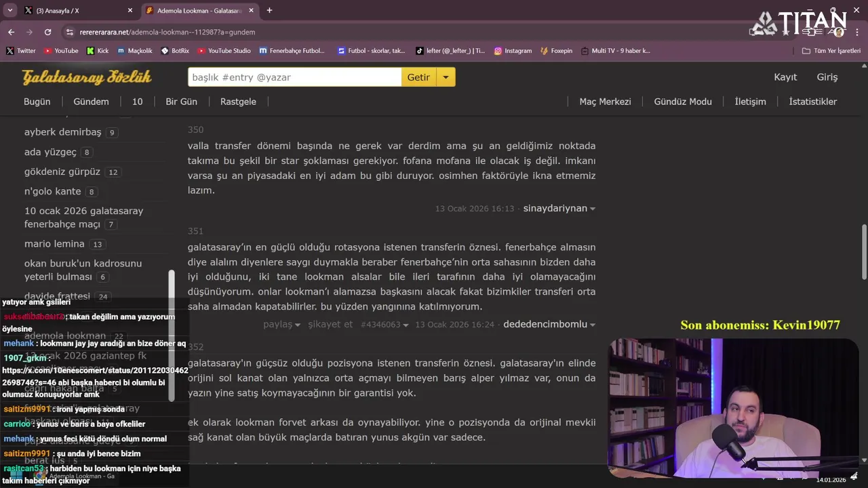Select the Gündem menu item
The image size is (868, 488).
point(91,102)
